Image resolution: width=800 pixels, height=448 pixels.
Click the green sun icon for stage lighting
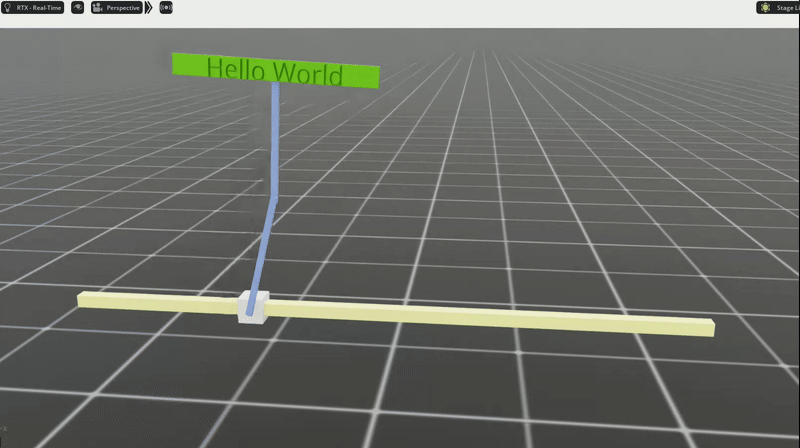click(765, 7)
